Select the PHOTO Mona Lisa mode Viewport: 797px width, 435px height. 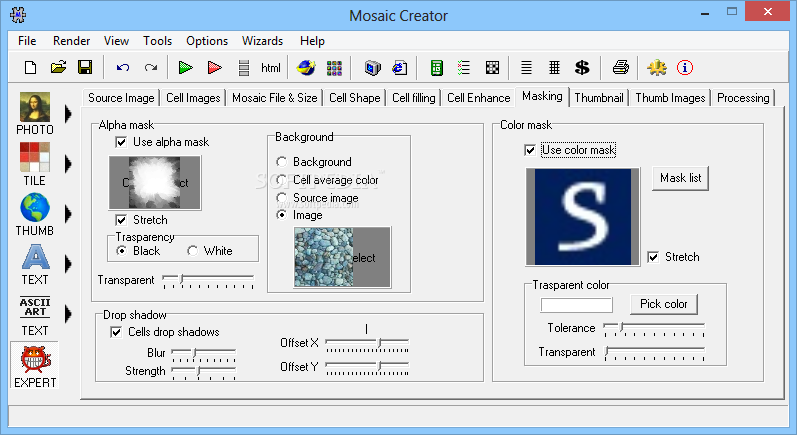click(35, 113)
